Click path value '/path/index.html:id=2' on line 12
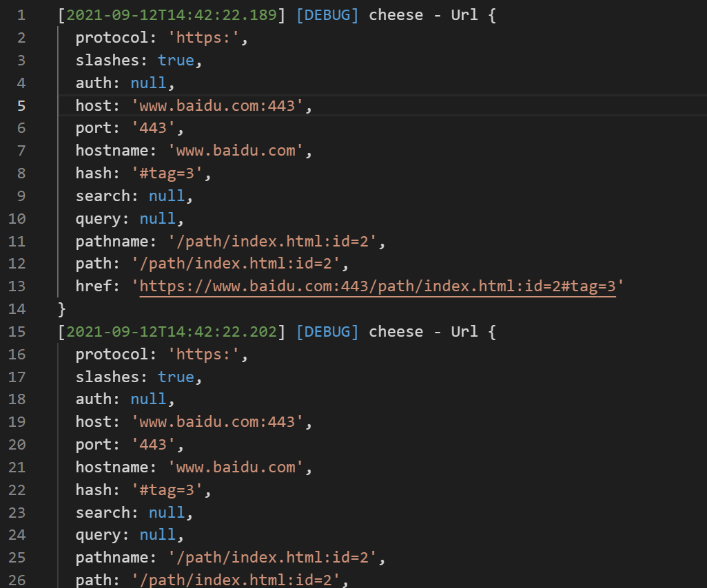 pyautogui.click(x=236, y=264)
